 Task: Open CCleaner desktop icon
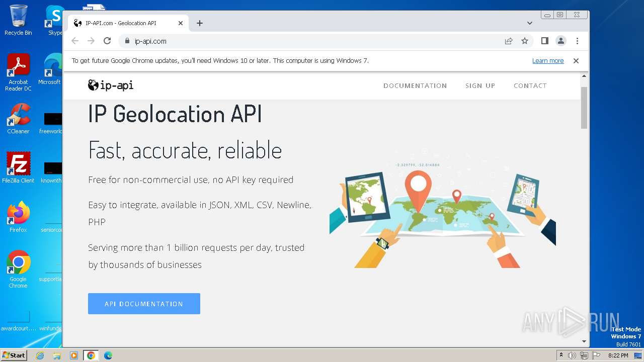18,119
